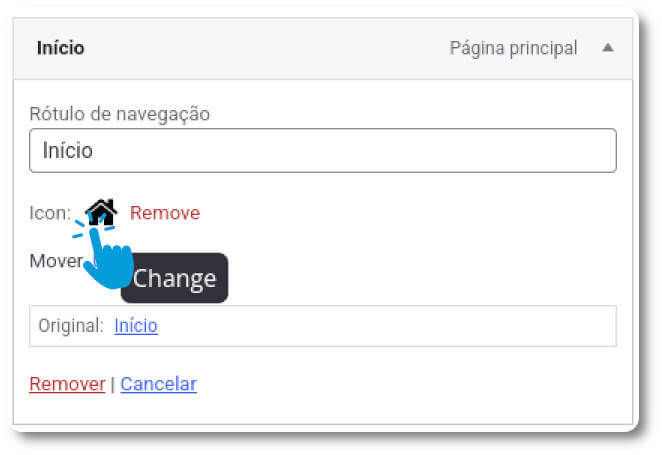Click the dark Change tooltip

[x=174, y=278]
